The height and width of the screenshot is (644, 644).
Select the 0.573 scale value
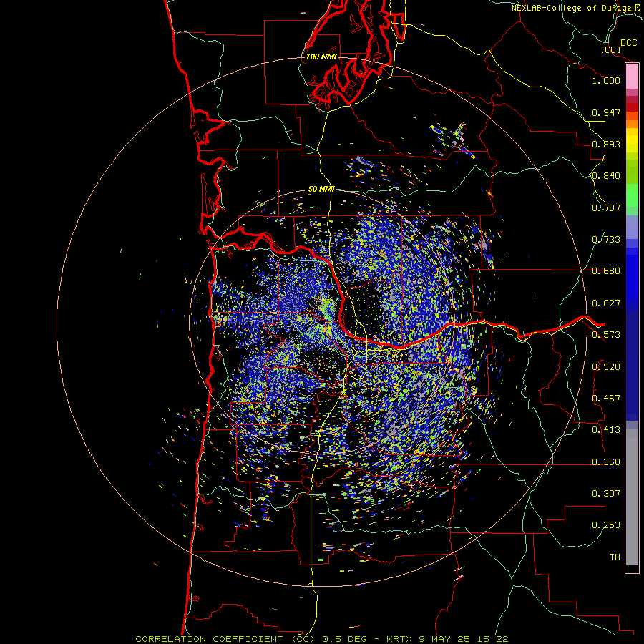pyautogui.click(x=606, y=335)
